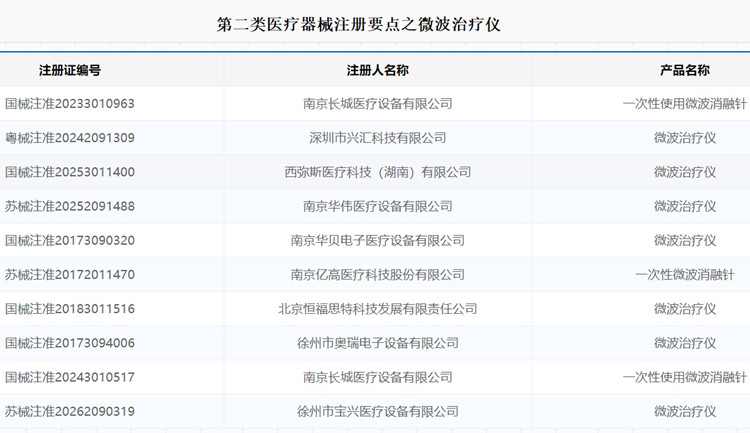This screenshot has height=433, width=750.
Task: Click product name 一次性微波消融针
Action: 684,275
